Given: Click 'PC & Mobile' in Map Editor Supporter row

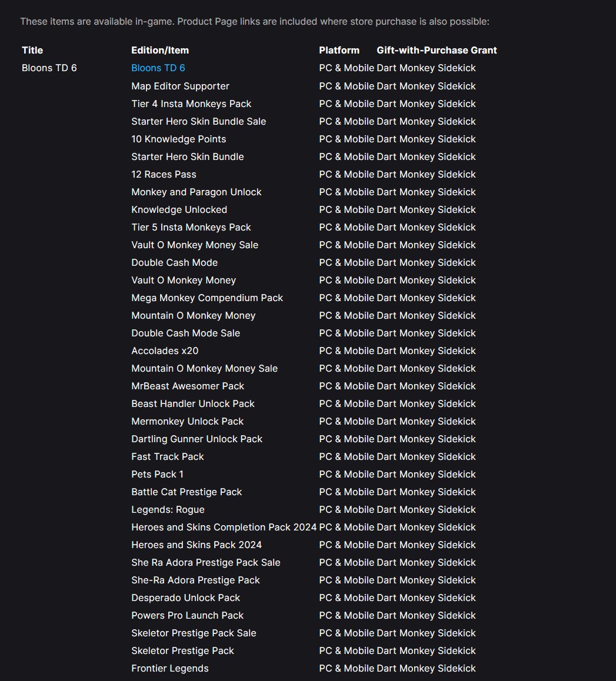Looking at the screenshot, I should coord(346,86).
